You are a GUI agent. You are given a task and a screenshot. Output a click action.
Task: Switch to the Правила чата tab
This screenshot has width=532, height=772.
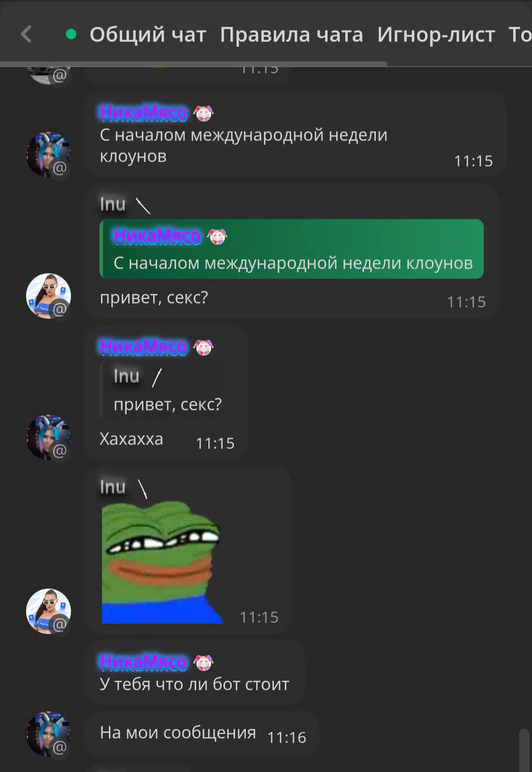[x=292, y=34]
